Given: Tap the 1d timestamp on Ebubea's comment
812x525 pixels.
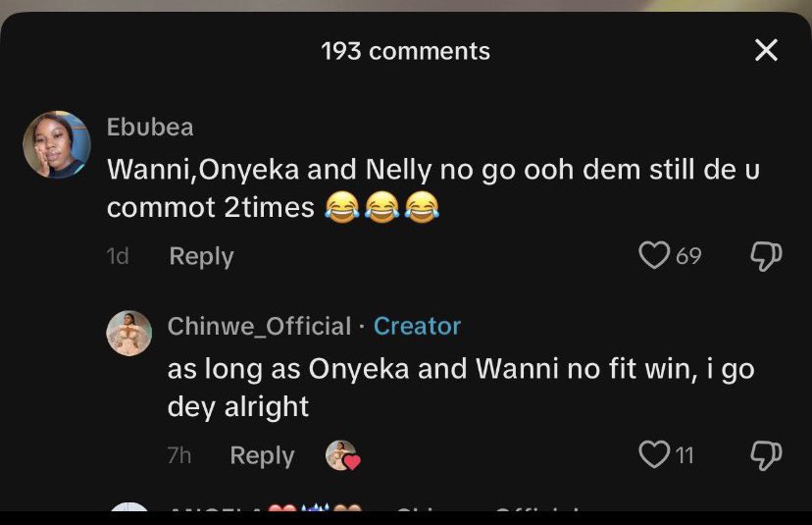Looking at the screenshot, I should (x=118, y=256).
